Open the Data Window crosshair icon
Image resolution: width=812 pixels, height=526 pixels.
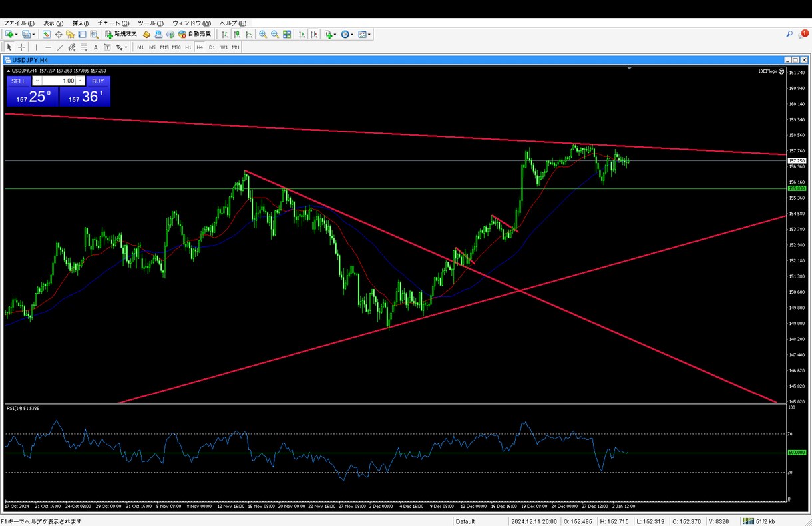(59, 34)
